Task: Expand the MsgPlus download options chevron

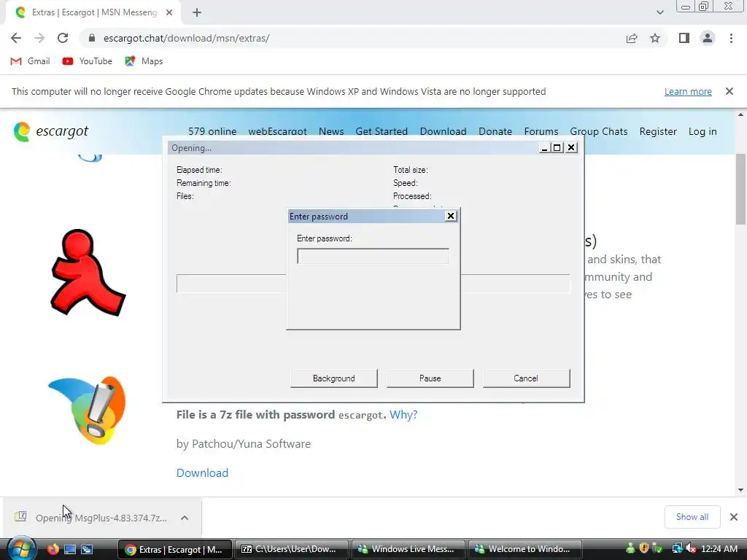Action: click(185, 518)
